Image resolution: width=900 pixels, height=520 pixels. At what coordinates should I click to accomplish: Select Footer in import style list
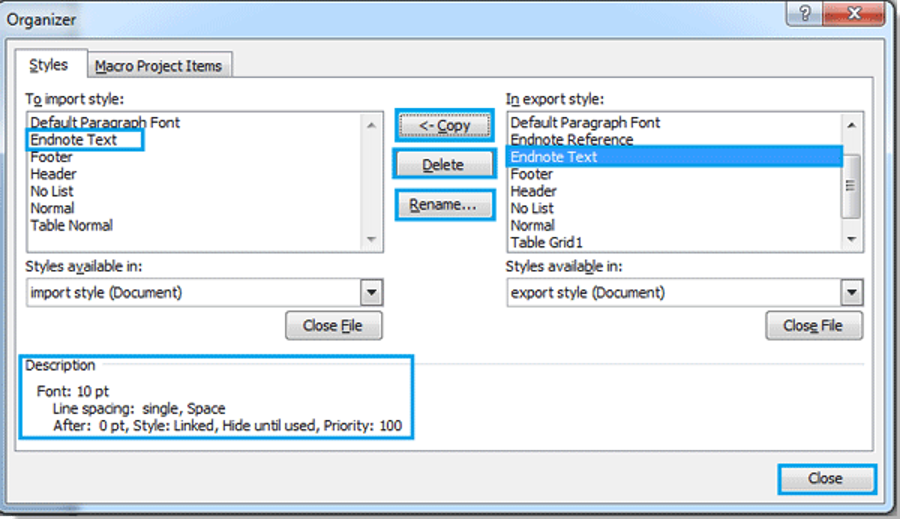[x=51, y=157]
